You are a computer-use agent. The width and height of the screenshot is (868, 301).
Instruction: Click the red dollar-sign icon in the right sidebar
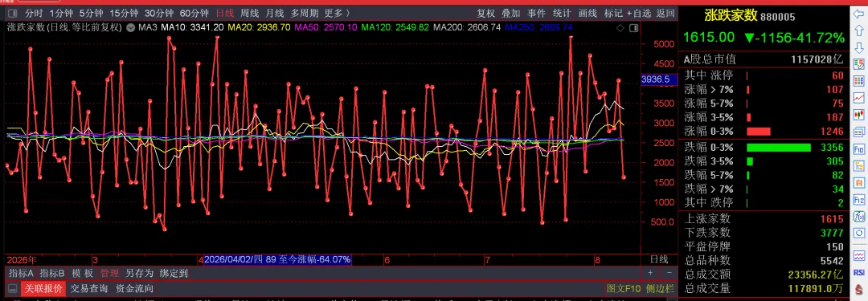[x=859, y=290]
